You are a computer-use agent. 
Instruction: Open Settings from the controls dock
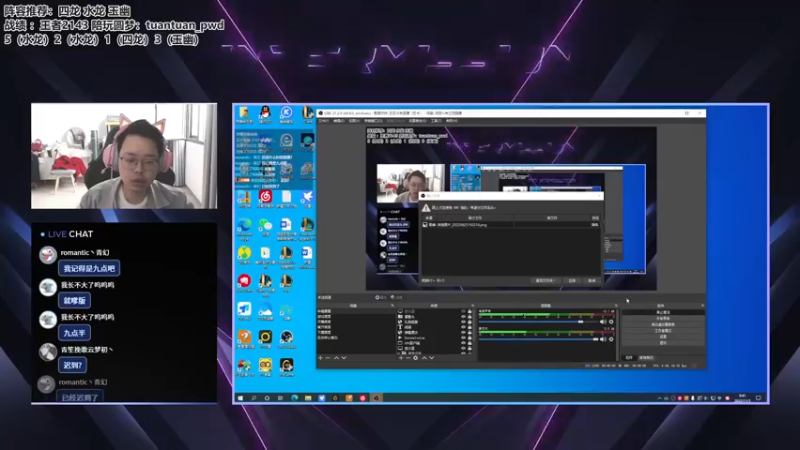pyautogui.click(x=663, y=337)
